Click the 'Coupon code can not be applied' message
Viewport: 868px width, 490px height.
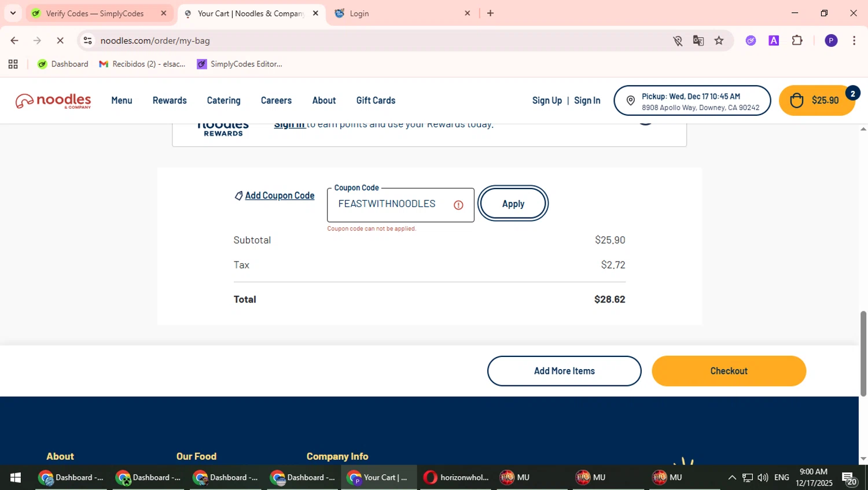click(372, 229)
